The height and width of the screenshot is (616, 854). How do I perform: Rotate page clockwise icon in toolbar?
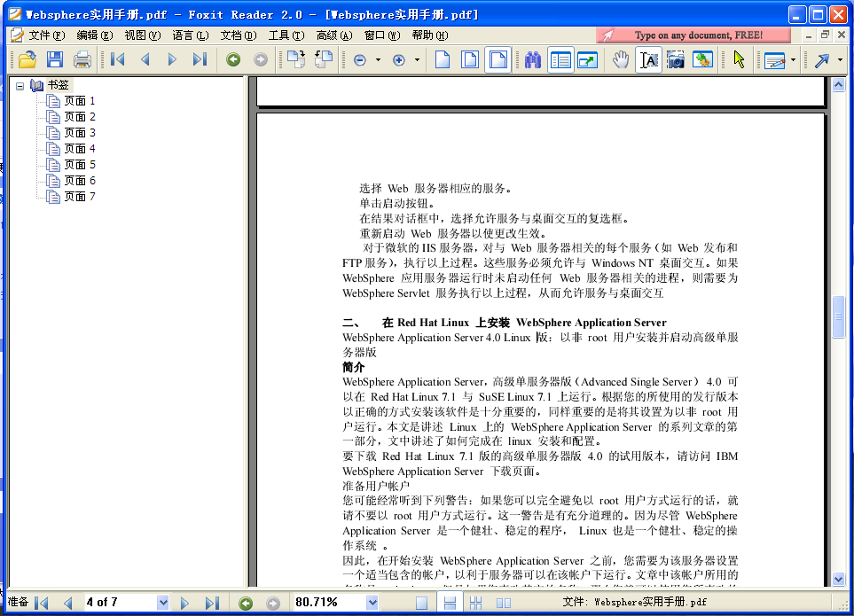coord(296,59)
